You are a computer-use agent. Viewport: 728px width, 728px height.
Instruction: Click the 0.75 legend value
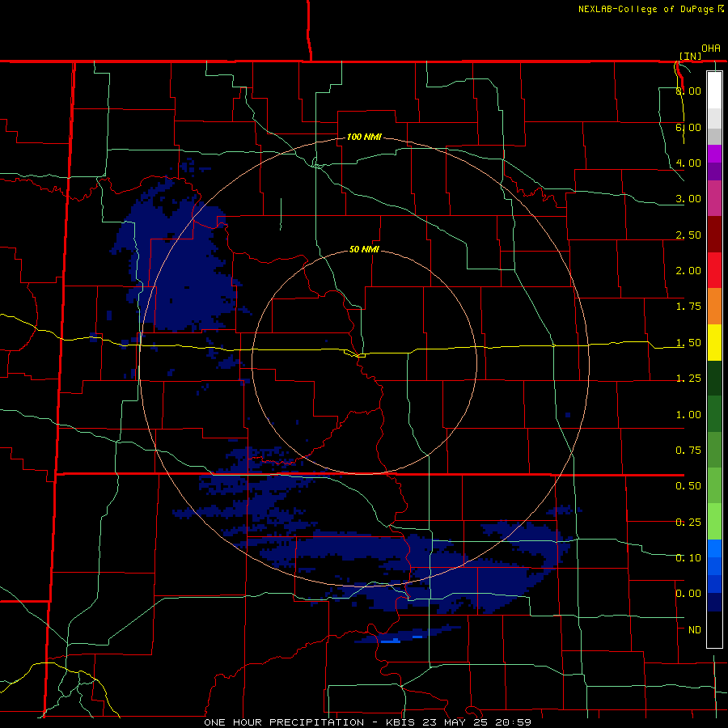(x=688, y=451)
